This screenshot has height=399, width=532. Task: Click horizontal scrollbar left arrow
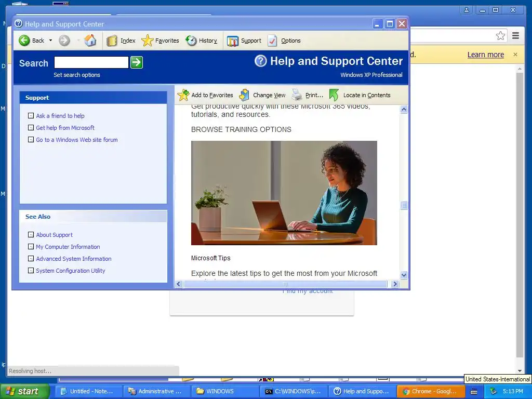(179, 284)
